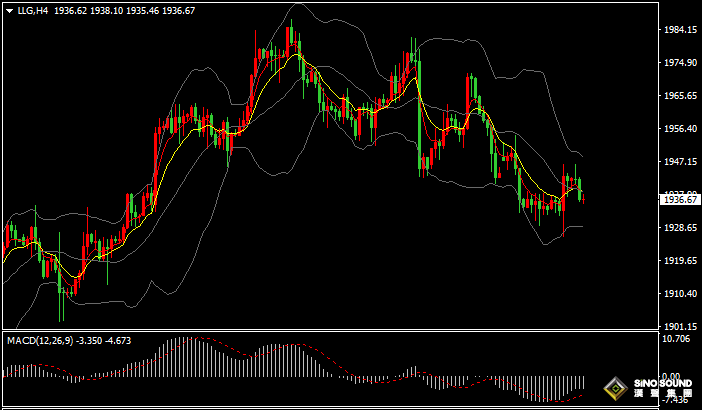Click the 10.706 MACD scale value

[677, 340]
